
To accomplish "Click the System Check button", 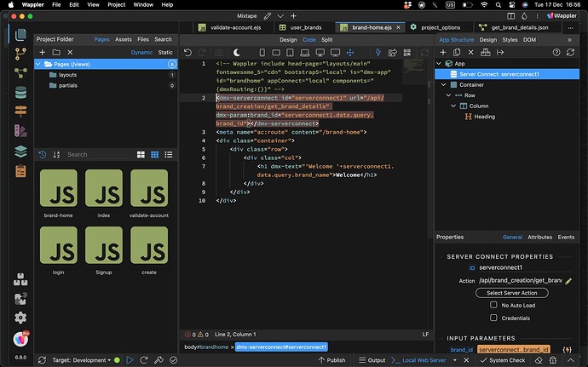I will (503, 360).
